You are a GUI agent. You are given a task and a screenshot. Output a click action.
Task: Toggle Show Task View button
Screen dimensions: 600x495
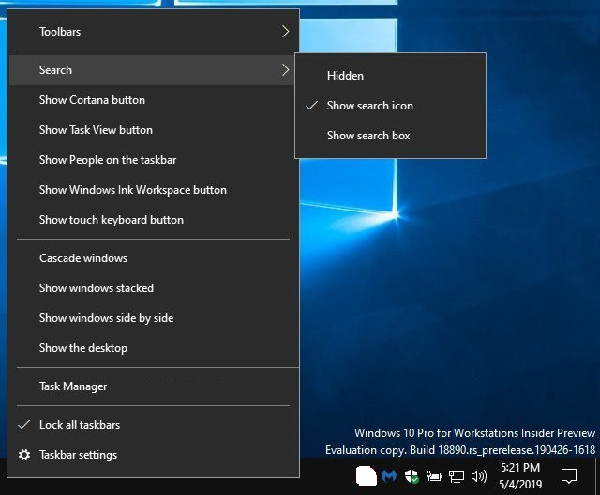153,130
